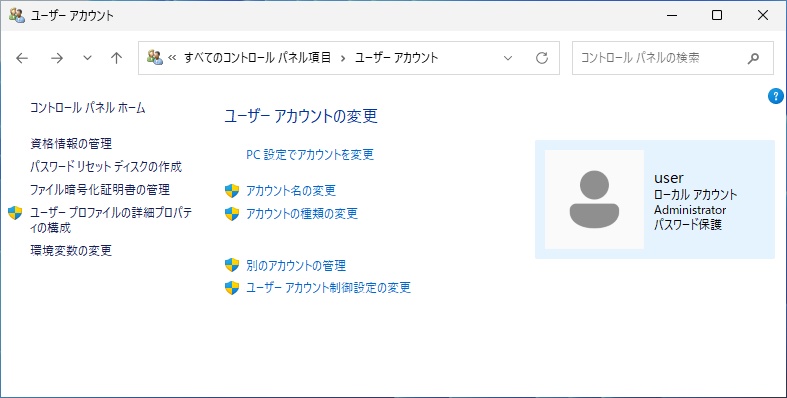Open パスワード リセット ディスクの作成 link
The height and width of the screenshot is (398, 787).
pyautogui.click(x=106, y=167)
